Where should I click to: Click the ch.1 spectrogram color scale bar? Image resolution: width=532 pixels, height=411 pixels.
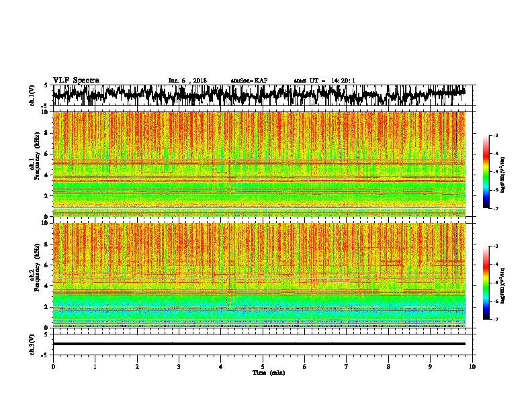pos(486,172)
